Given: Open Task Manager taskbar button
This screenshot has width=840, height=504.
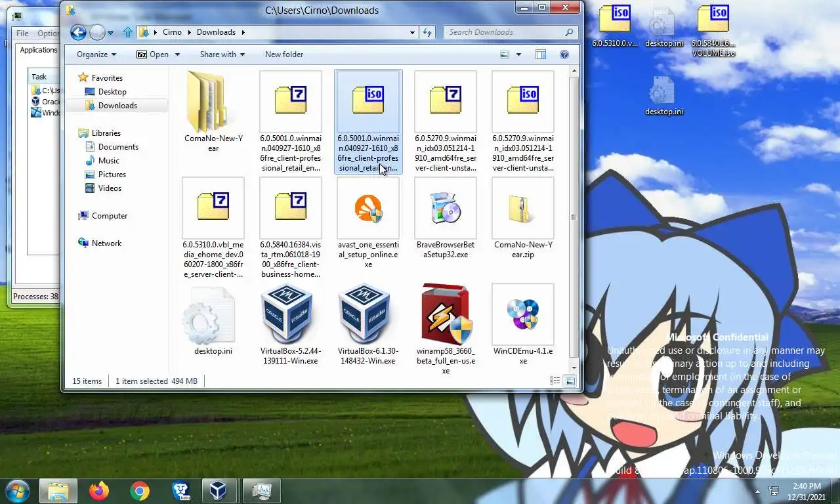Looking at the screenshot, I should pos(262,491).
